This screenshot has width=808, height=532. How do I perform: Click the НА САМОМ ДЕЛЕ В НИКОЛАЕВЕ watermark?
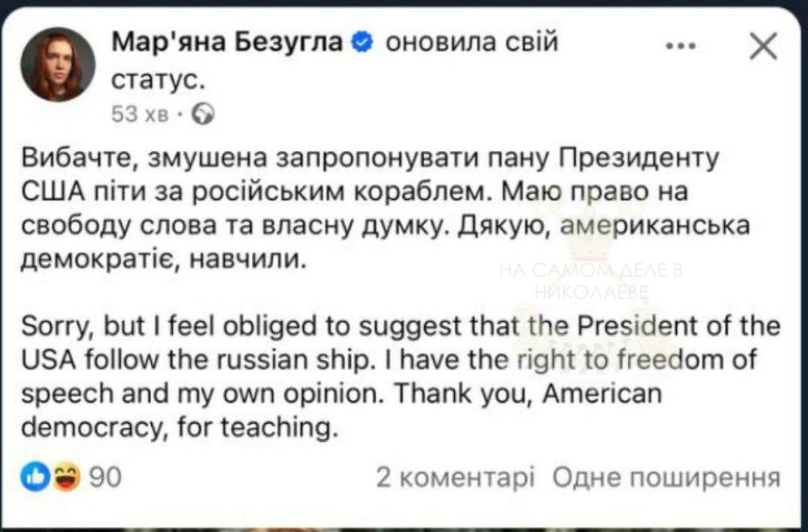[591, 283]
